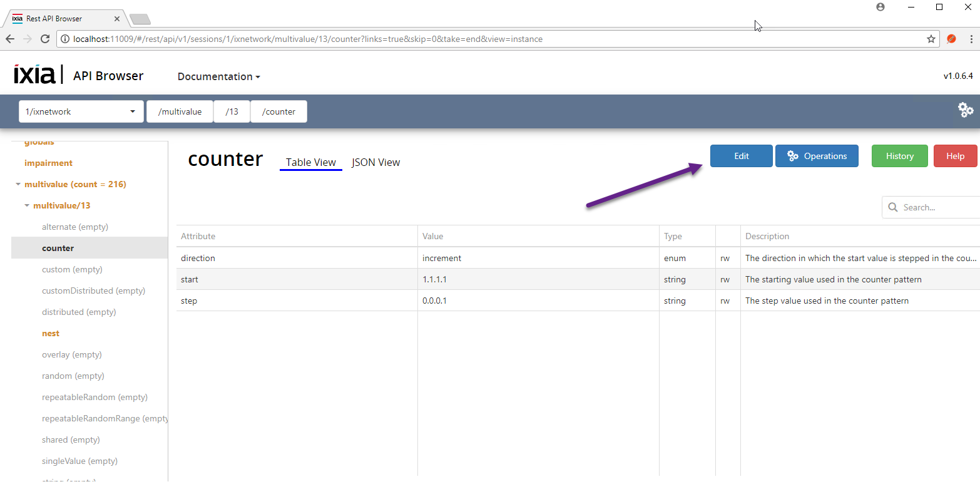Click the settings gears icon in blue bar
980x494 pixels.
click(966, 110)
